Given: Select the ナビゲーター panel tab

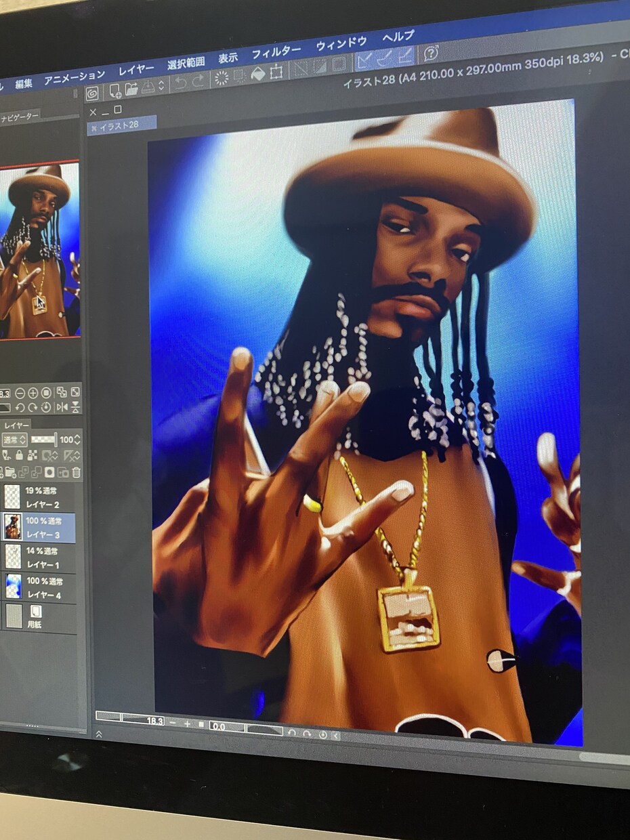Looking at the screenshot, I should [x=20, y=117].
